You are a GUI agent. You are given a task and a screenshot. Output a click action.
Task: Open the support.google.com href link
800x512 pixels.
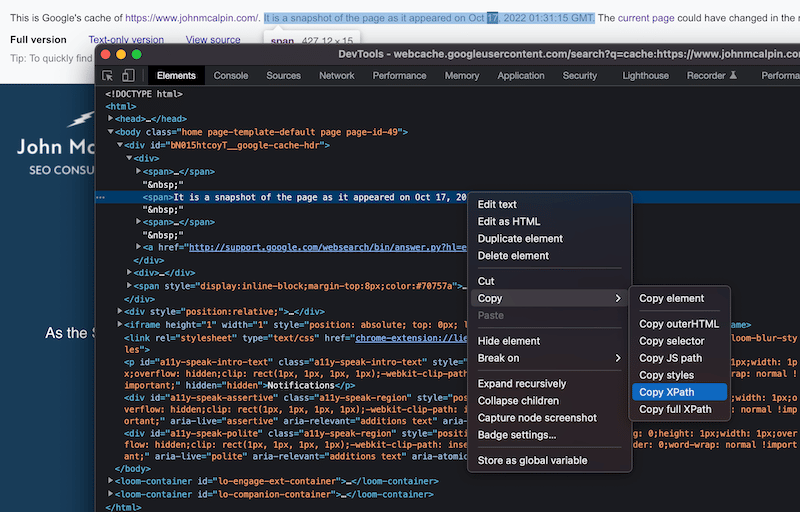(328, 247)
